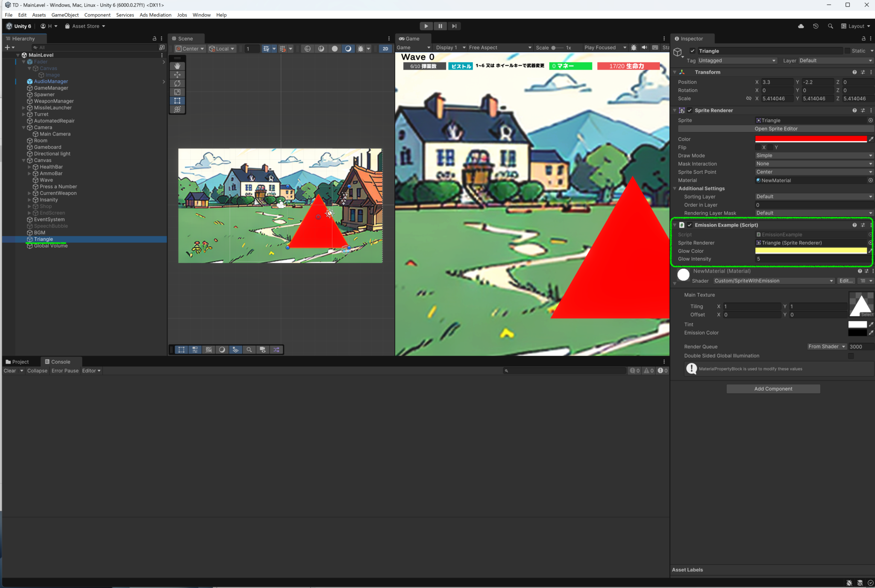Toggle the 2D view button in Scene view
Image resolution: width=875 pixels, height=588 pixels.
tap(385, 49)
